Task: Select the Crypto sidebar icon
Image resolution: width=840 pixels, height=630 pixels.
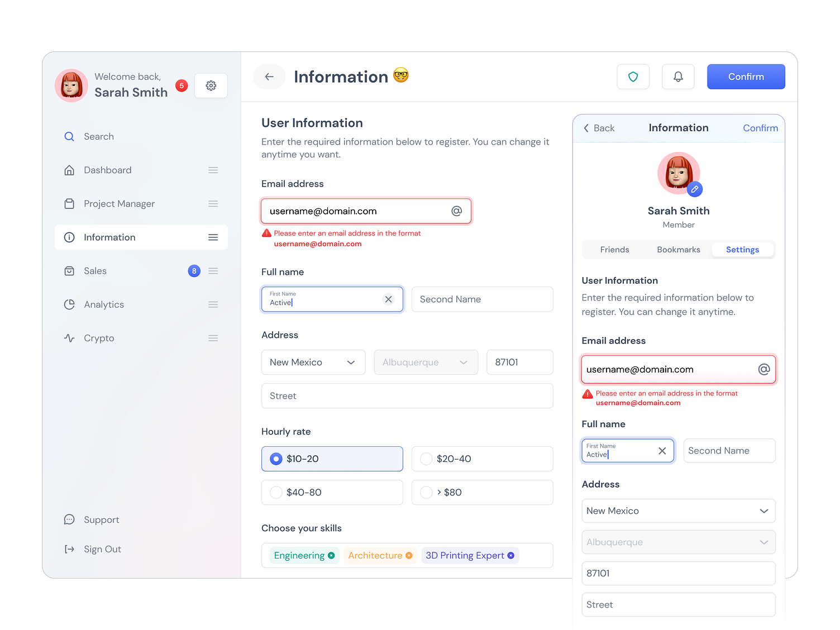Action: (x=69, y=338)
